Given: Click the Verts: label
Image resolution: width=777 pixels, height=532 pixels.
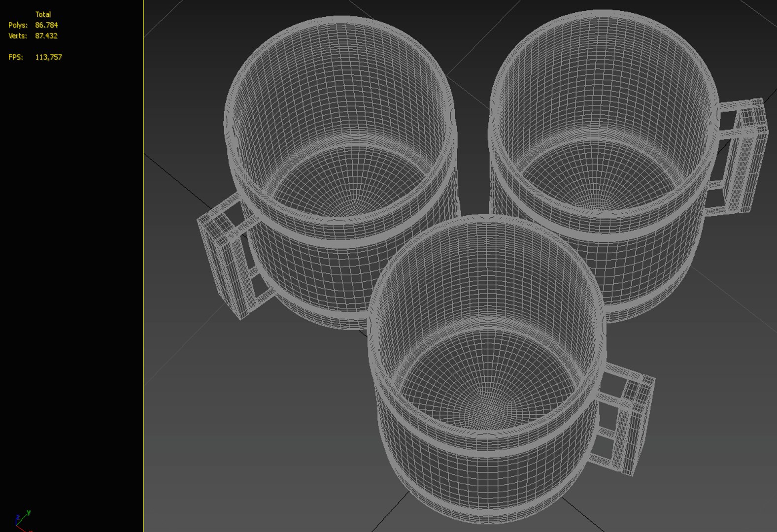Looking at the screenshot, I should [x=18, y=36].
